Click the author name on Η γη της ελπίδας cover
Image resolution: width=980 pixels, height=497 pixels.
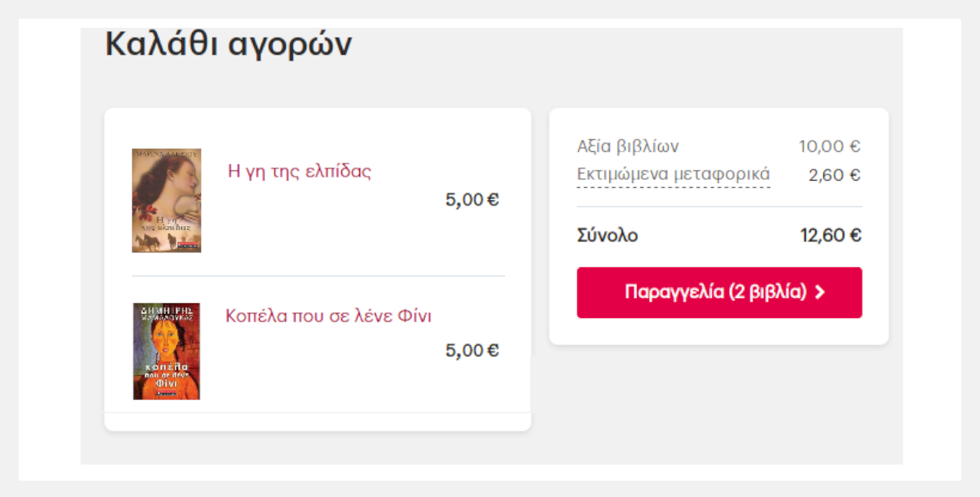click(167, 153)
